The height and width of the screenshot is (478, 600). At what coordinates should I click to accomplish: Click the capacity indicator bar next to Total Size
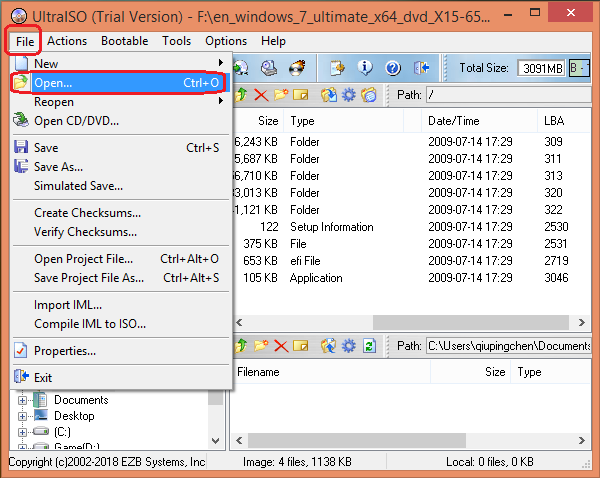point(579,69)
